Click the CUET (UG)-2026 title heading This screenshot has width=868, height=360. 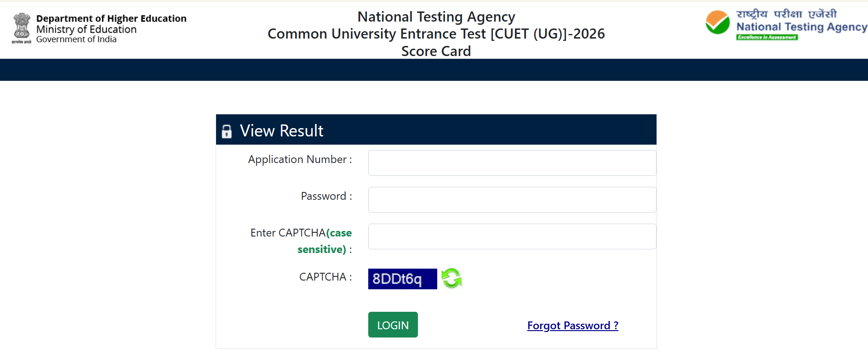coord(436,34)
